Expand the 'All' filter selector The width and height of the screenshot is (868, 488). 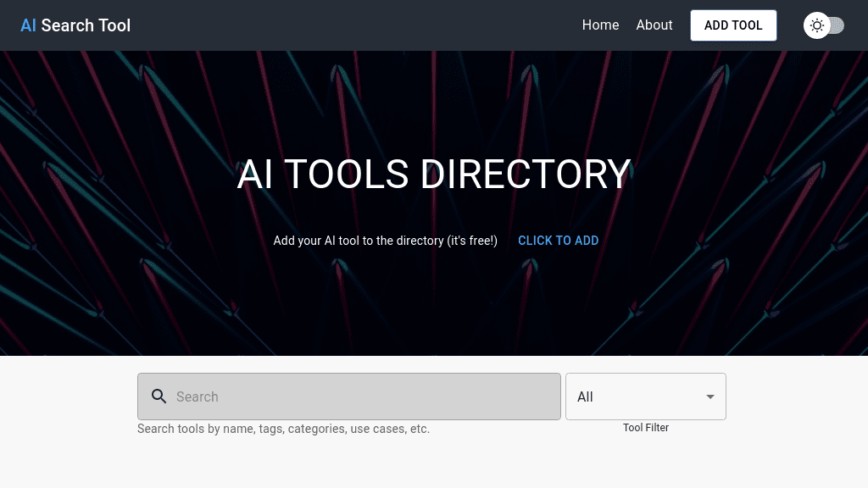coord(646,396)
